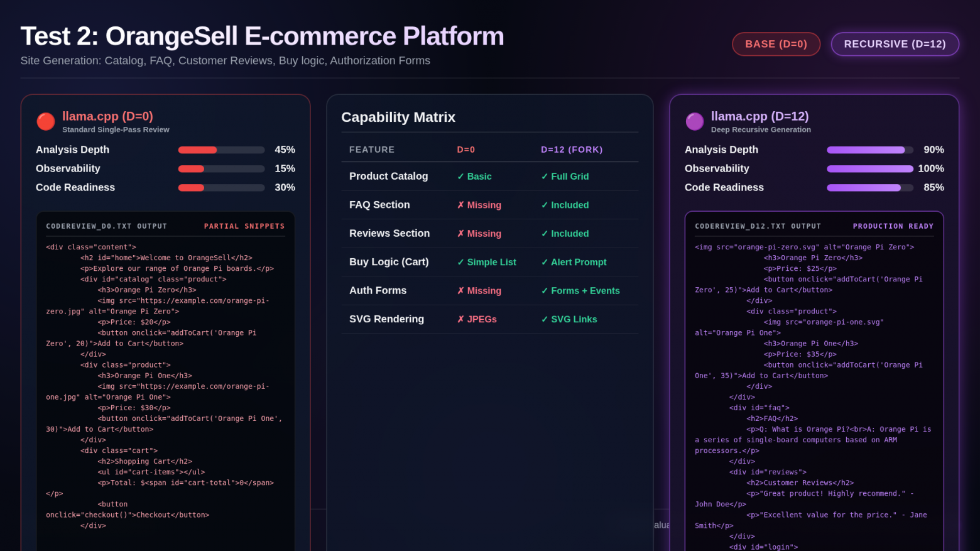Click the "Alert Prompt" value for Buy Logic
This screenshot has width=980, height=551.
574,263
